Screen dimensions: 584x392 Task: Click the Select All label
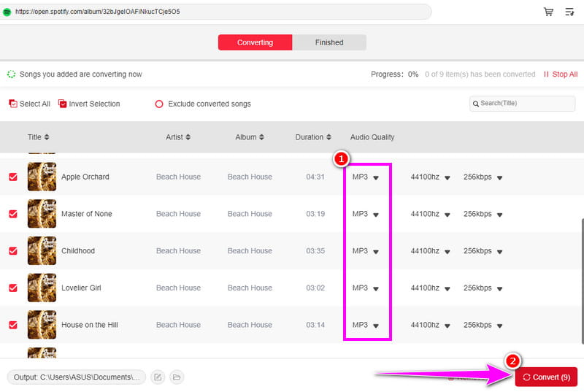click(34, 104)
